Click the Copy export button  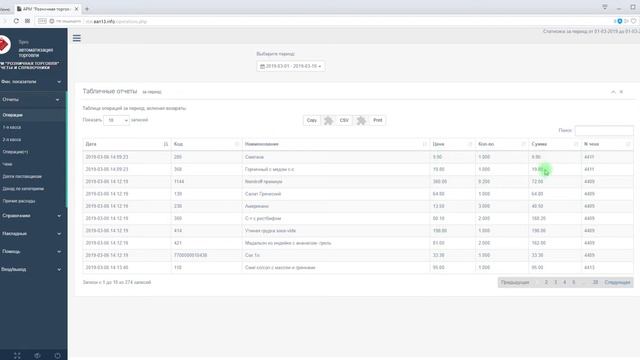click(x=311, y=120)
